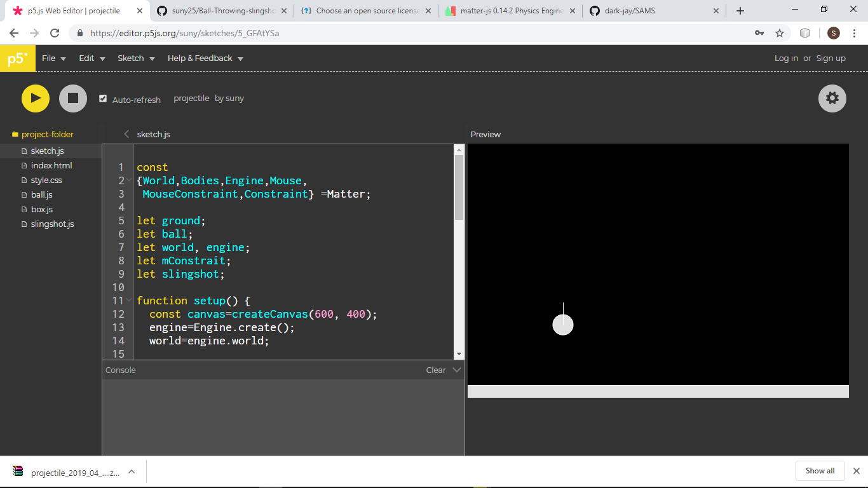Open the editor settings gear

(832, 98)
